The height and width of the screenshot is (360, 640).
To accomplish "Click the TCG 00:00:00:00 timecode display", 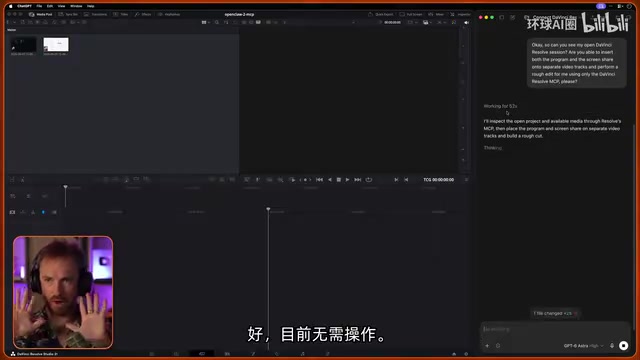I will 438,180.
